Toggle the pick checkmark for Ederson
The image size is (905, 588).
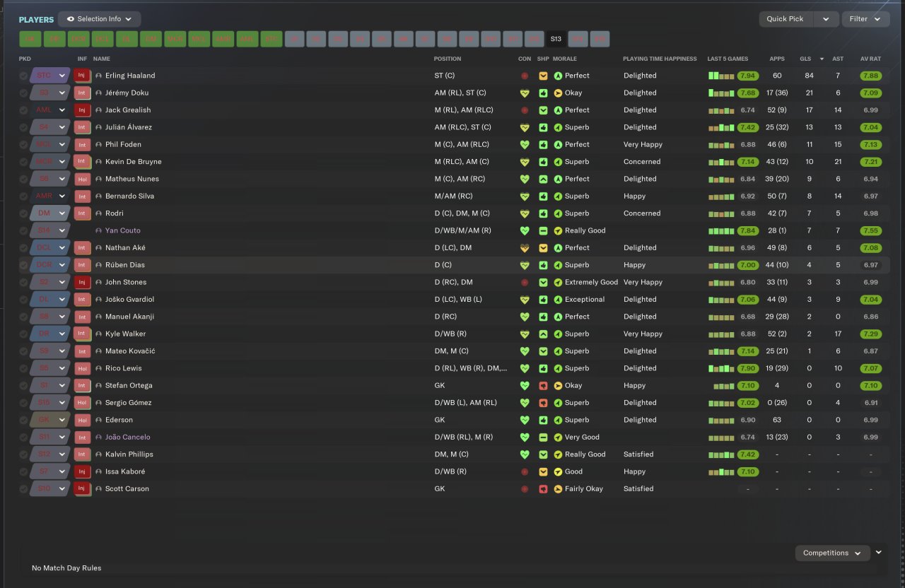(x=23, y=420)
